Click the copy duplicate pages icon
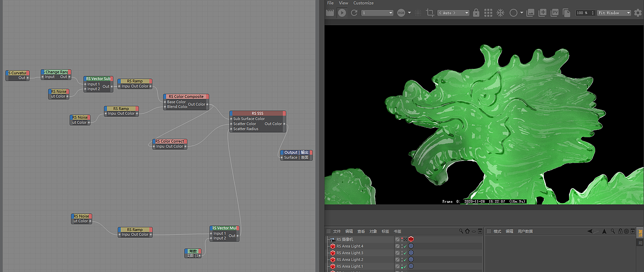The width and height of the screenshot is (644, 272). [x=567, y=13]
